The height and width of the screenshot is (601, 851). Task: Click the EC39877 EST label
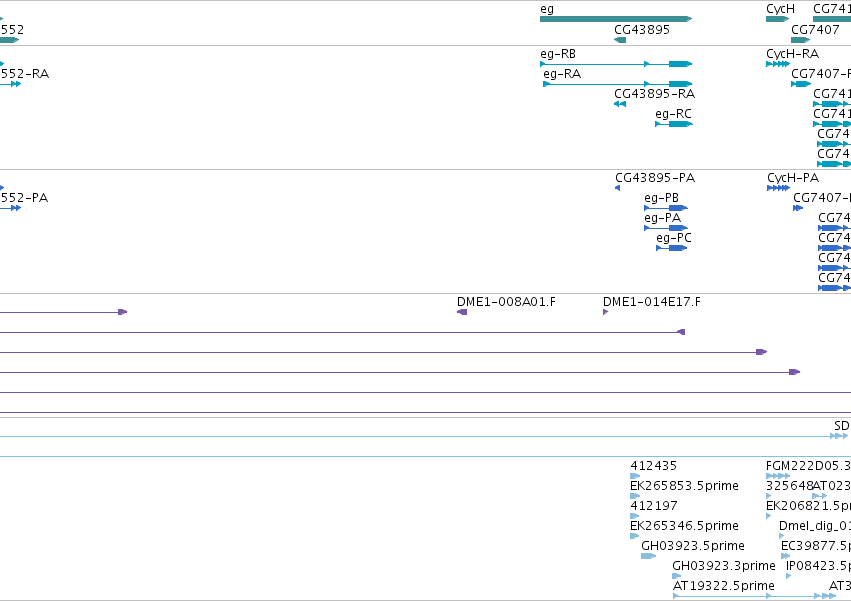[816, 546]
